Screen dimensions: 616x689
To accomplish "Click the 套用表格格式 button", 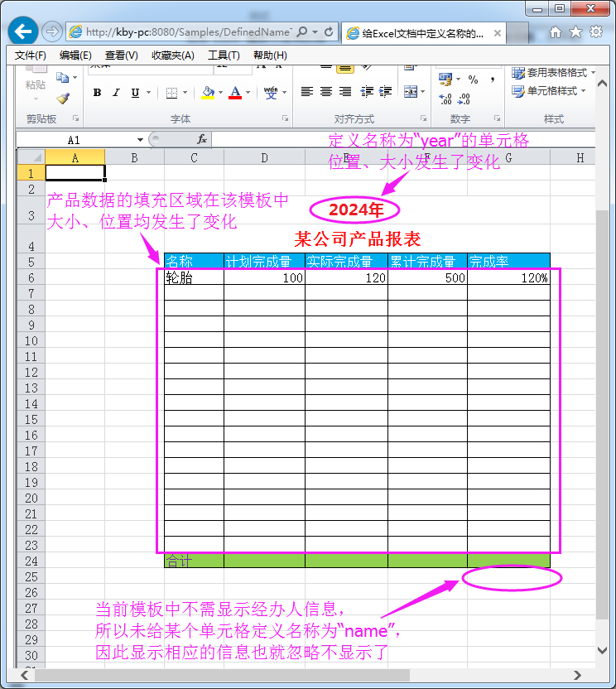I will click(x=550, y=73).
